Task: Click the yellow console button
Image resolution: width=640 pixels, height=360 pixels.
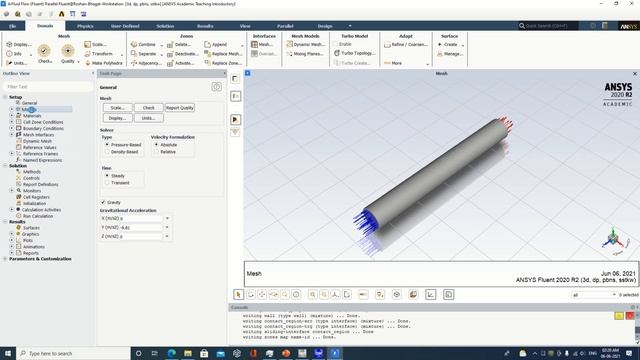Action: click(619, 316)
